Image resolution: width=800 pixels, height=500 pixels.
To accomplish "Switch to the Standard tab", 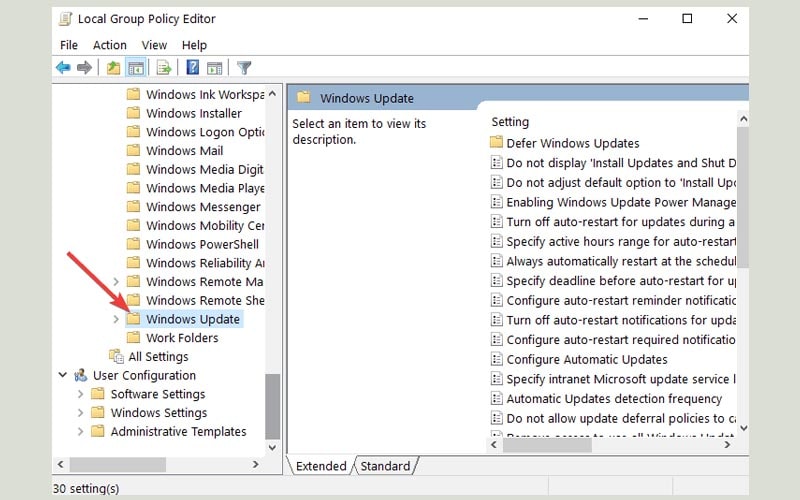I will 385,466.
